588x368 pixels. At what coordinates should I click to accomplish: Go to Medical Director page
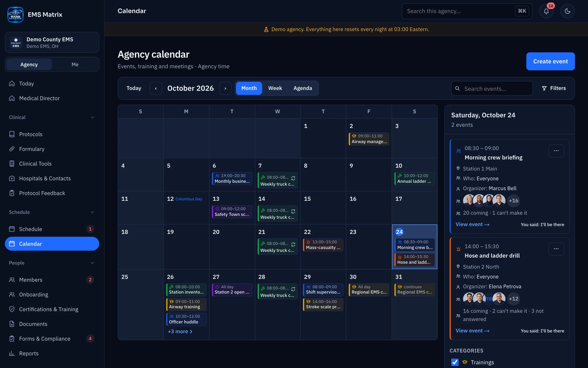click(x=52, y=98)
